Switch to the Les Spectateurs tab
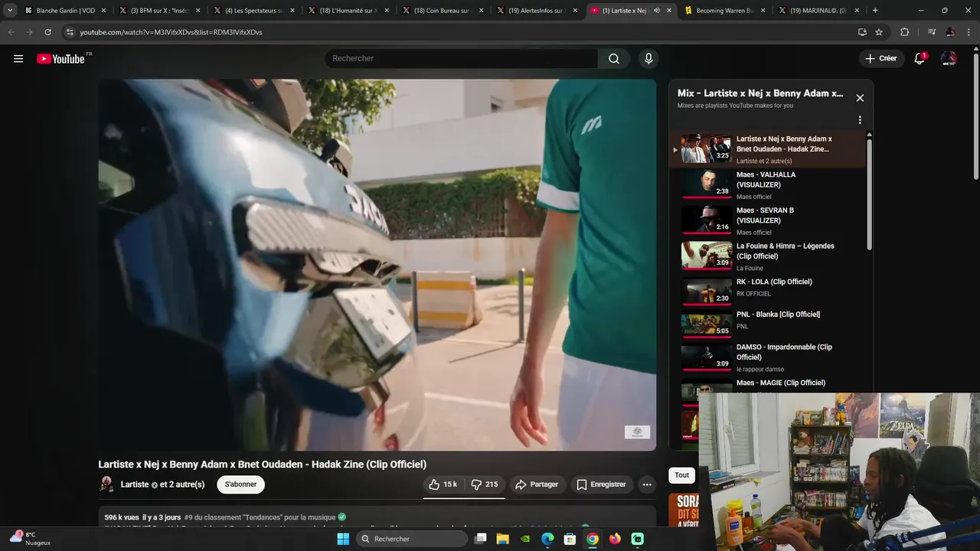 point(254,11)
